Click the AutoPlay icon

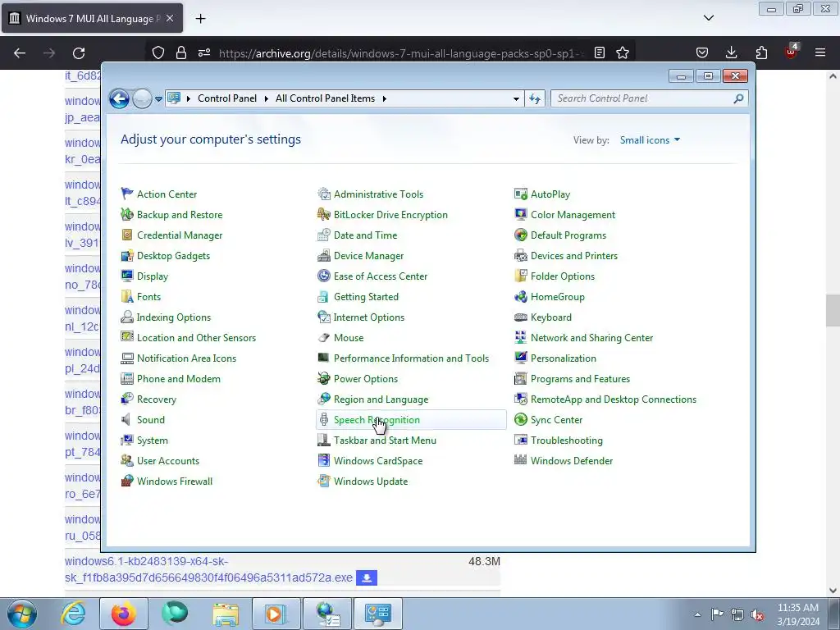click(521, 194)
